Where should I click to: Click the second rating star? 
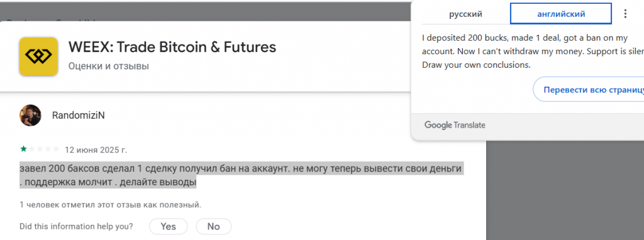pyautogui.click(x=31, y=149)
